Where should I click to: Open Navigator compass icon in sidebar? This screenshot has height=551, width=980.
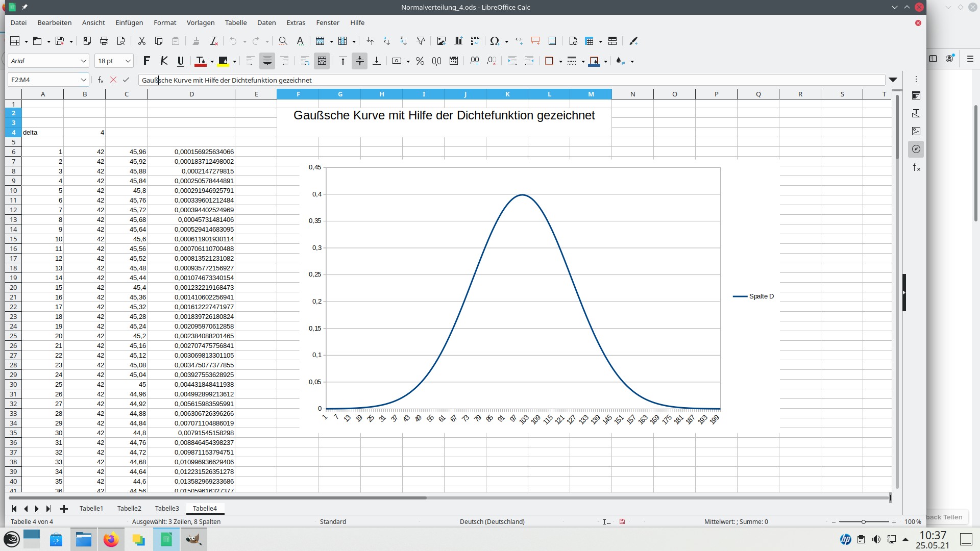click(x=916, y=149)
